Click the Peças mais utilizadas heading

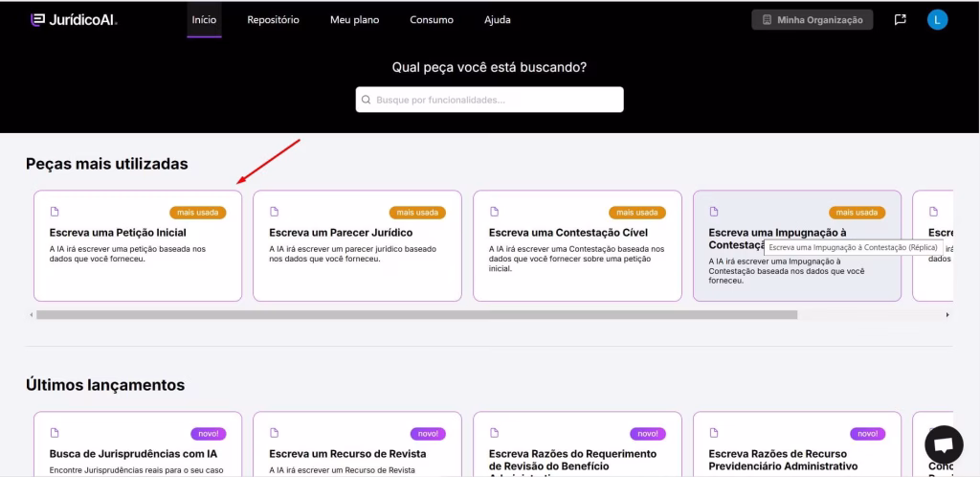(107, 164)
